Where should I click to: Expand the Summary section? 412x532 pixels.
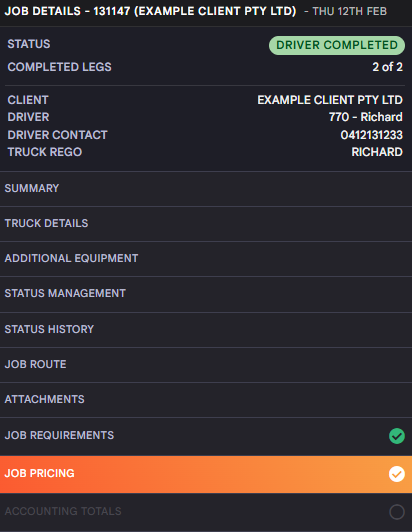tap(206, 189)
